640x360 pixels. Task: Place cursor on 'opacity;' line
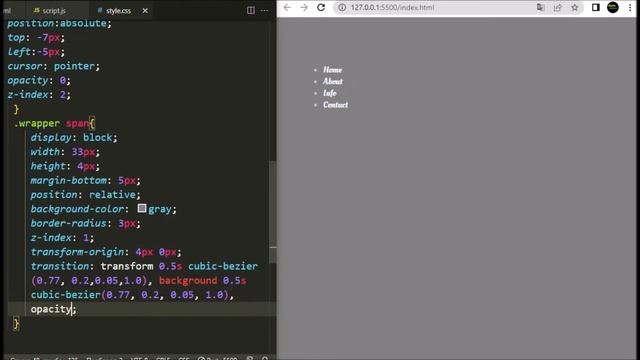click(x=53, y=309)
